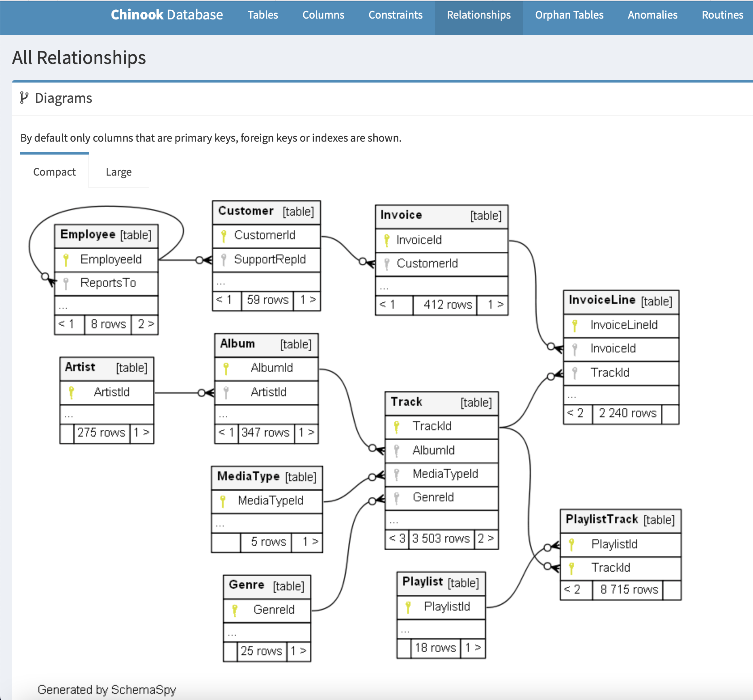The width and height of the screenshot is (753, 700).
Task: View the Anomalies page
Action: [653, 15]
